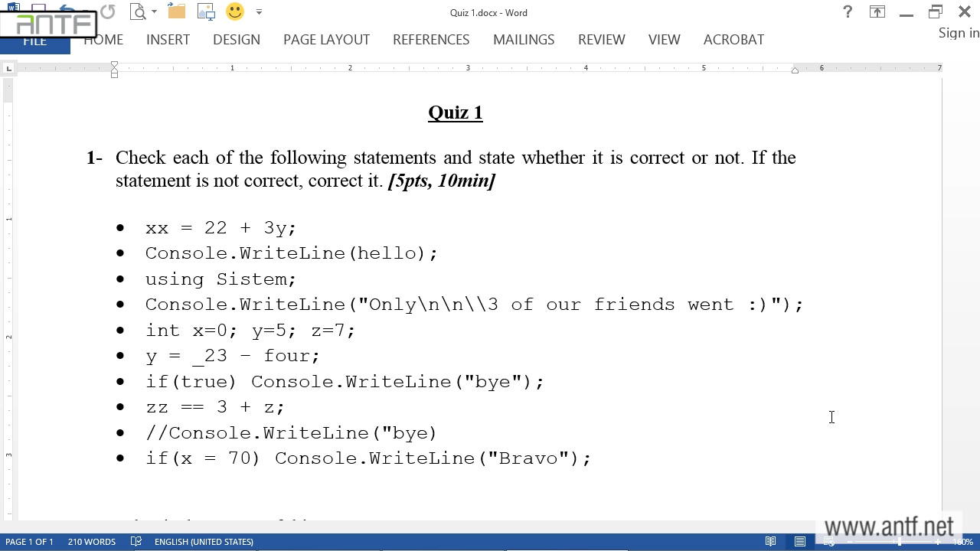Click the proofing errors book icon

coord(136,542)
